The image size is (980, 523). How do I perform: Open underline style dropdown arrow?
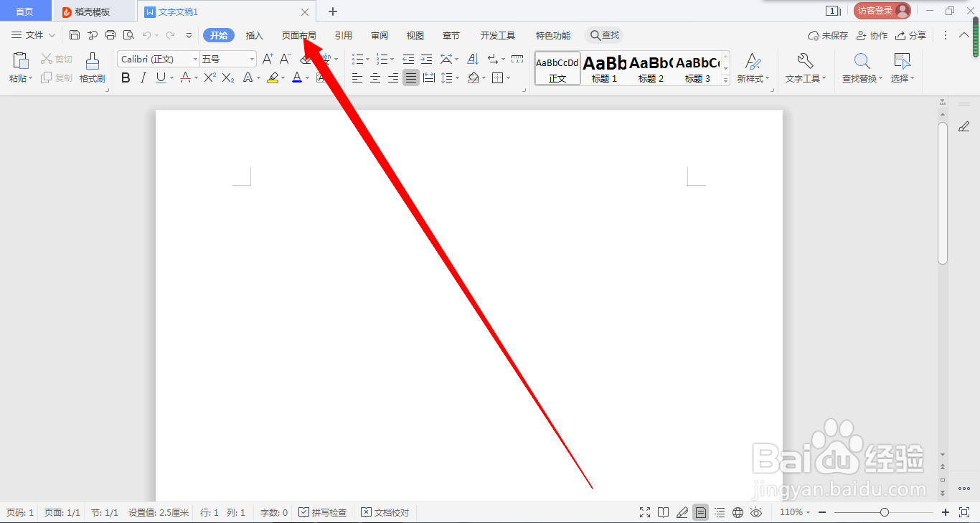171,77
